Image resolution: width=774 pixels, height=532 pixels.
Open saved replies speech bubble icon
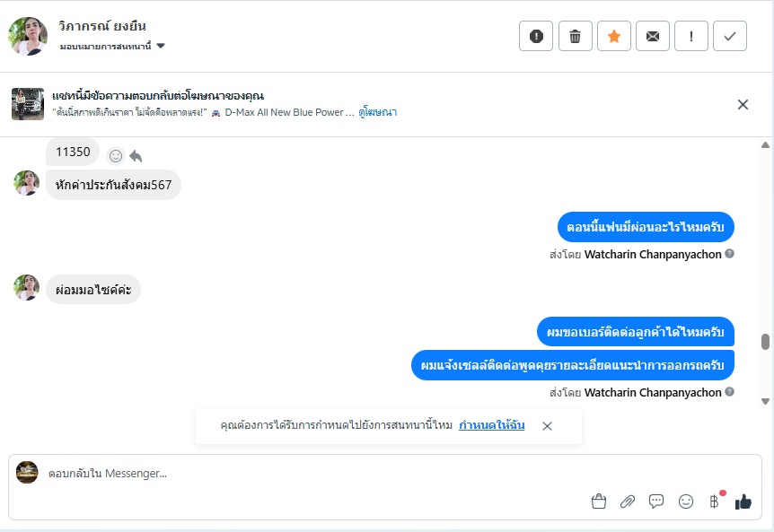tap(656, 501)
